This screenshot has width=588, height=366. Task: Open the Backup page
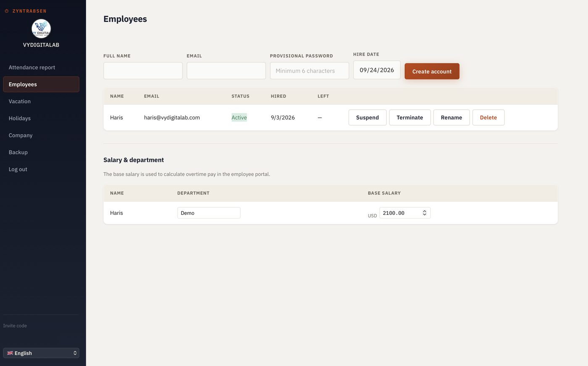(x=41, y=152)
